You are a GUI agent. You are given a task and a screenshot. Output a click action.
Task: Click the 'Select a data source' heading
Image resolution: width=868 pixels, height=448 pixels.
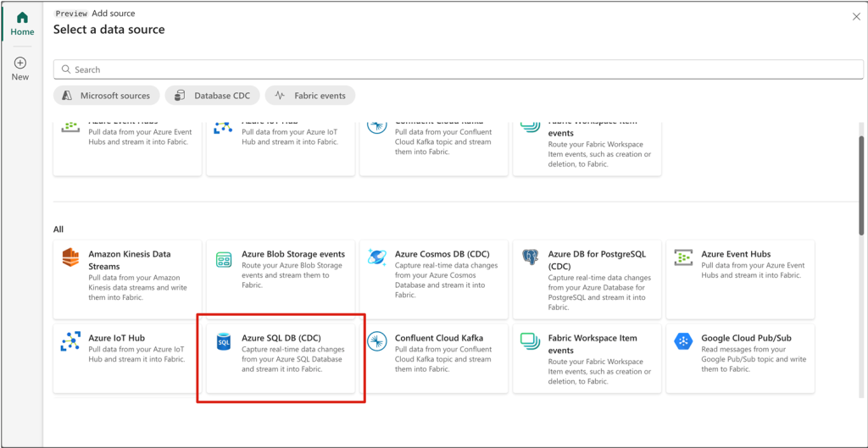[109, 30]
